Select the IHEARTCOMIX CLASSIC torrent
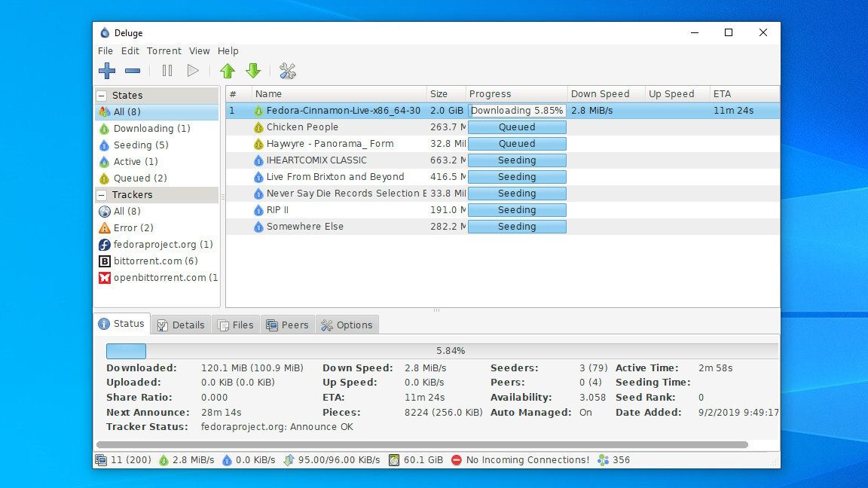The width and height of the screenshot is (868, 488). (503, 160)
